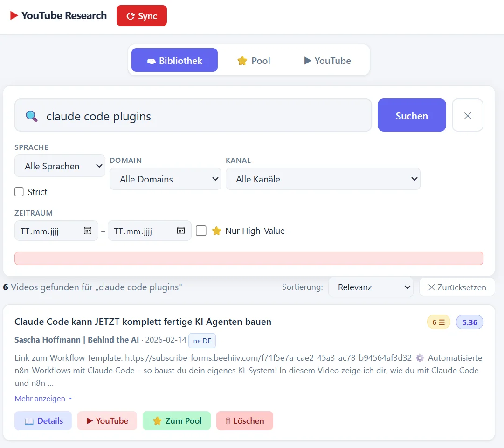This screenshot has width=504, height=448.
Task: Clear search with the X button
Action: [x=467, y=115]
